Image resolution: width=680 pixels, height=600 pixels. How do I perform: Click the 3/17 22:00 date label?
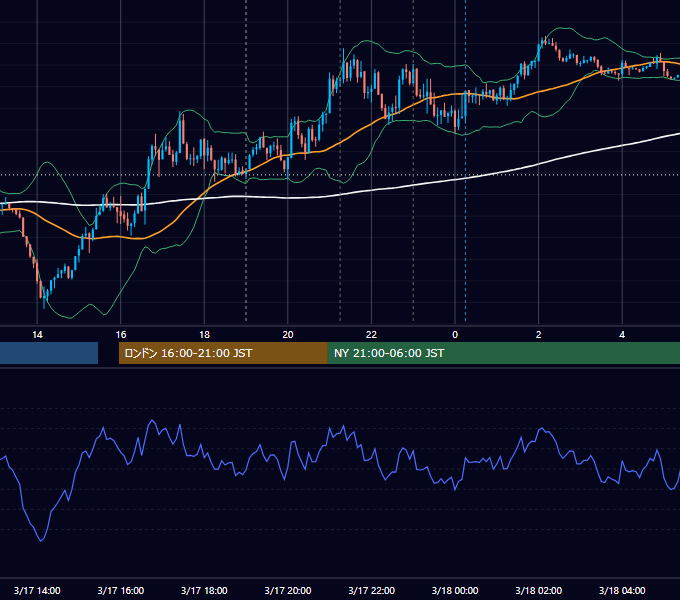(x=372, y=590)
